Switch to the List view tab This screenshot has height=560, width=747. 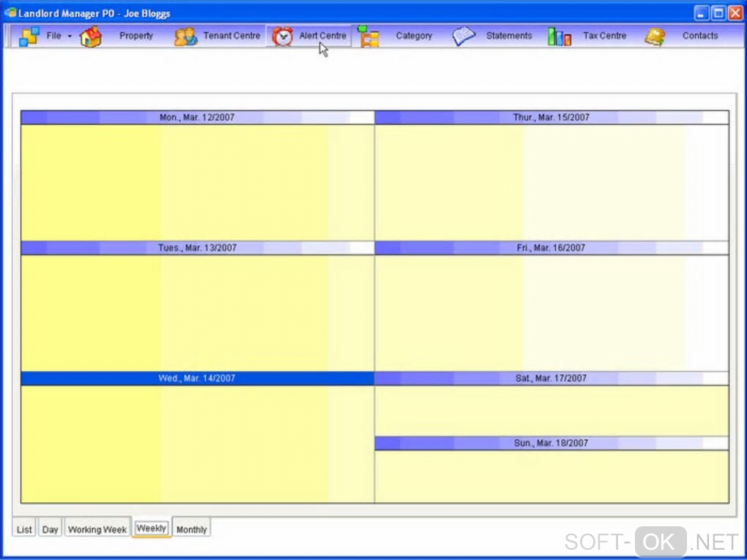pyautogui.click(x=24, y=529)
